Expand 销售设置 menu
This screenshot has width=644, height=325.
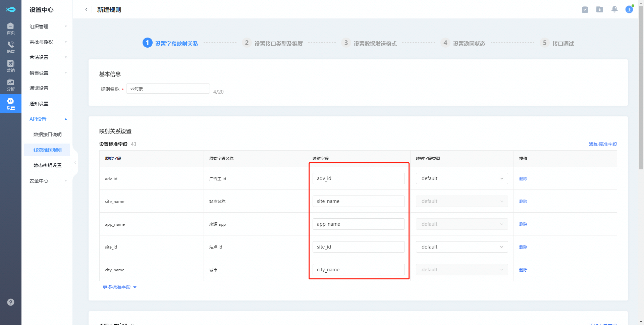tap(48, 73)
